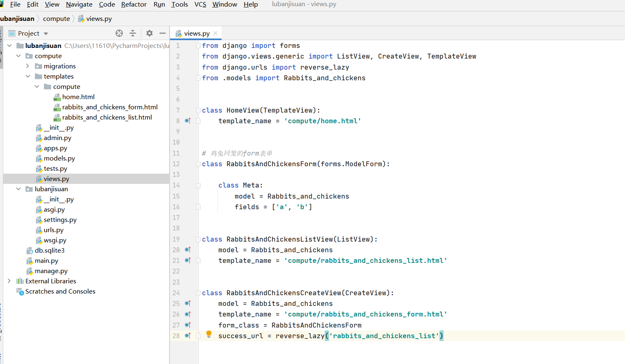The width and height of the screenshot is (625, 364).
Task: Open the Window menu
Action: tap(224, 4)
